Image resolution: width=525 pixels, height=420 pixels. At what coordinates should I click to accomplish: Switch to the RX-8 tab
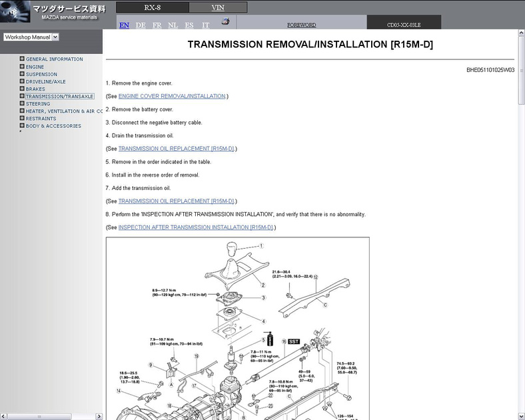153,7
